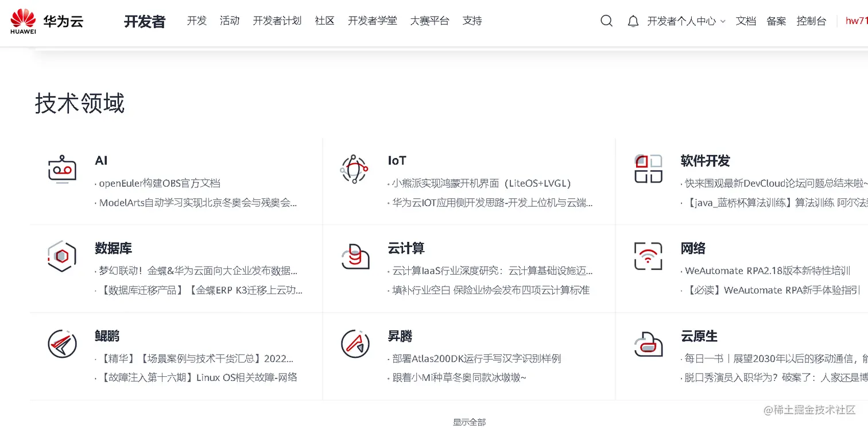Click the 数据库 hexagon icon

(62, 256)
